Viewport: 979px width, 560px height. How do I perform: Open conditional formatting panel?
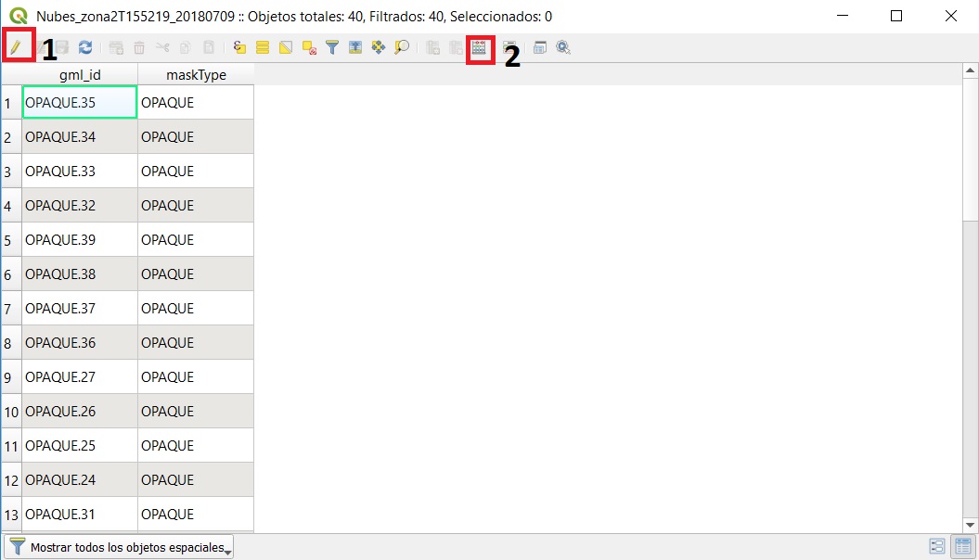pos(509,47)
